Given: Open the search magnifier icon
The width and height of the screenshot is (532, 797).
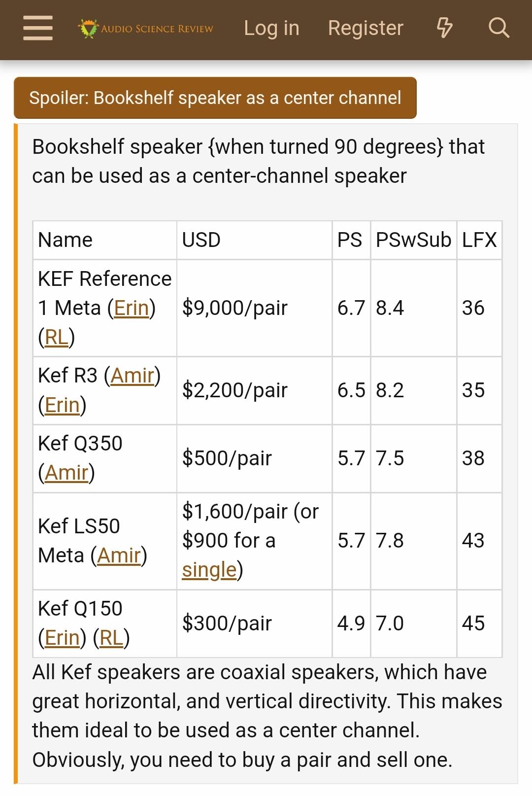Looking at the screenshot, I should coord(499,28).
